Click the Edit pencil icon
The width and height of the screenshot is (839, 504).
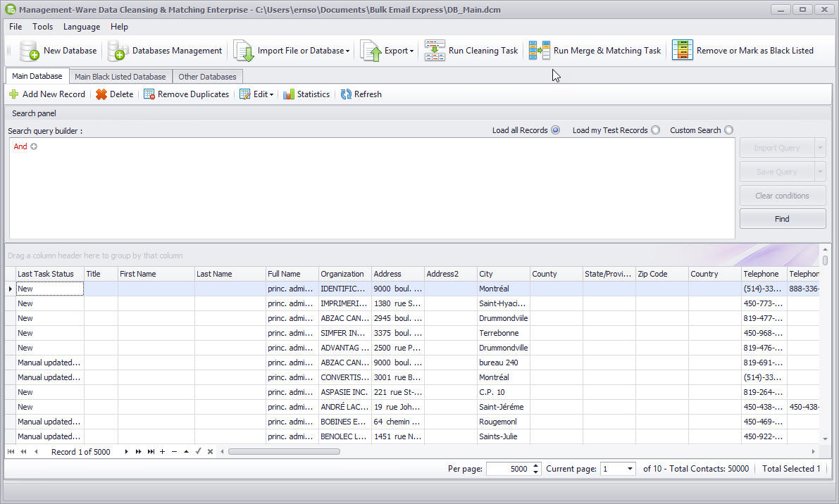point(245,94)
